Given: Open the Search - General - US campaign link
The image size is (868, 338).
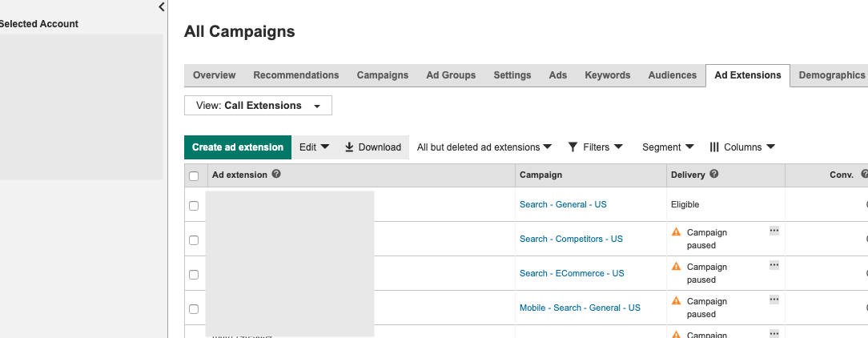Looking at the screenshot, I should (x=563, y=204).
